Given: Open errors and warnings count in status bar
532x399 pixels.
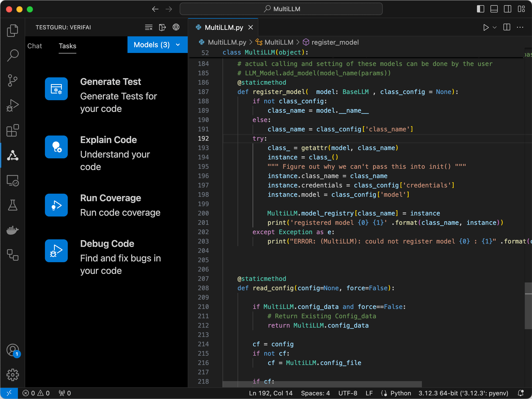Looking at the screenshot, I should 36,393.
